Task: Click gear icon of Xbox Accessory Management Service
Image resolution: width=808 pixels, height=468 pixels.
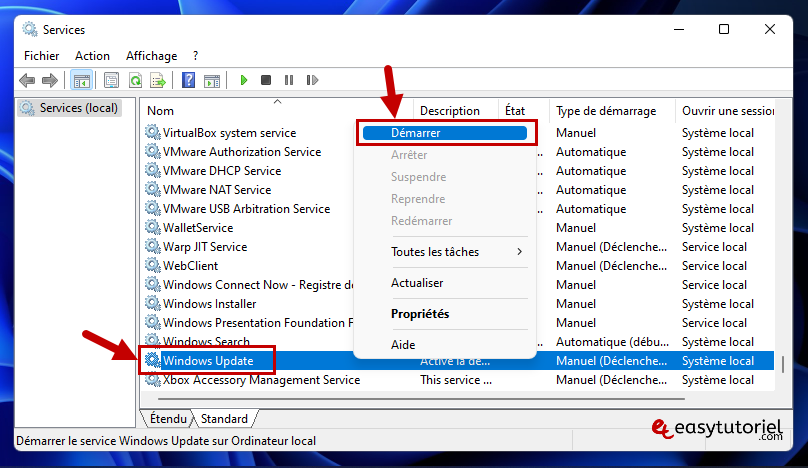Action: [x=153, y=380]
